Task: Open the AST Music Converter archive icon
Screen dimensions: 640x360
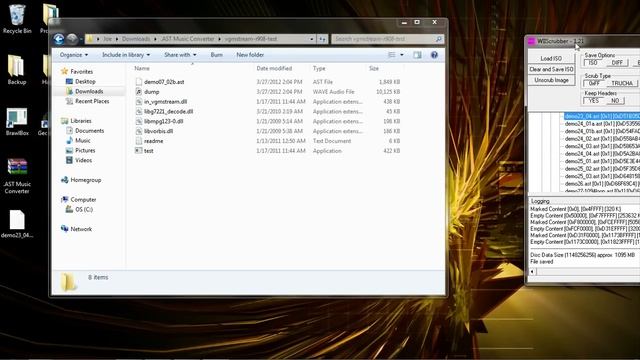Action: coord(17,176)
